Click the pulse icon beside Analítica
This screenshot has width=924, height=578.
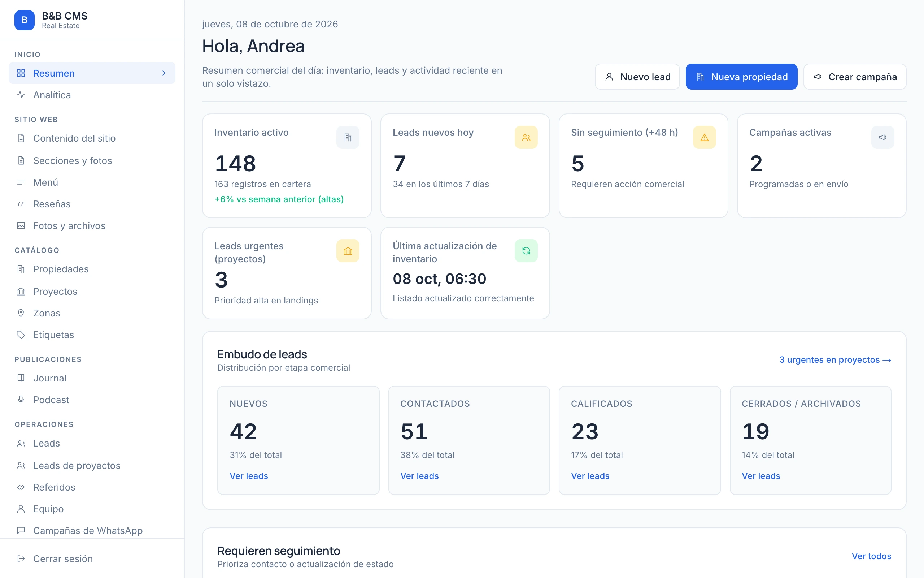pyautogui.click(x=21, y=94)
